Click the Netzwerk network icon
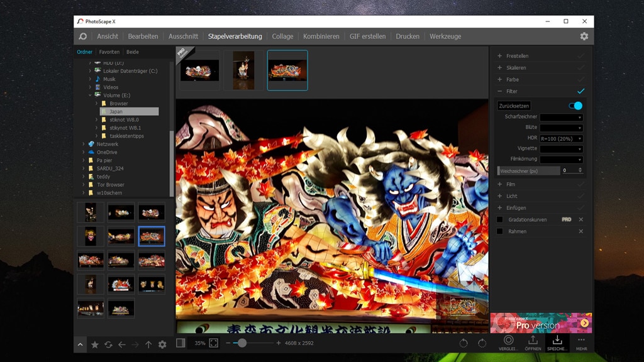644x362 pixels. [91, 144]
